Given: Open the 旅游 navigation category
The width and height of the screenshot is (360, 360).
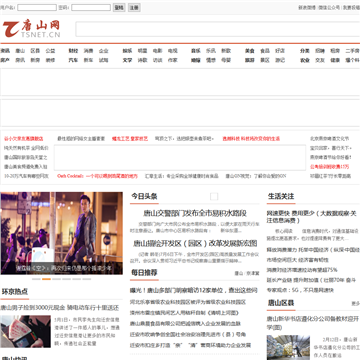Looking at the screenshot, I should [250, 60].
